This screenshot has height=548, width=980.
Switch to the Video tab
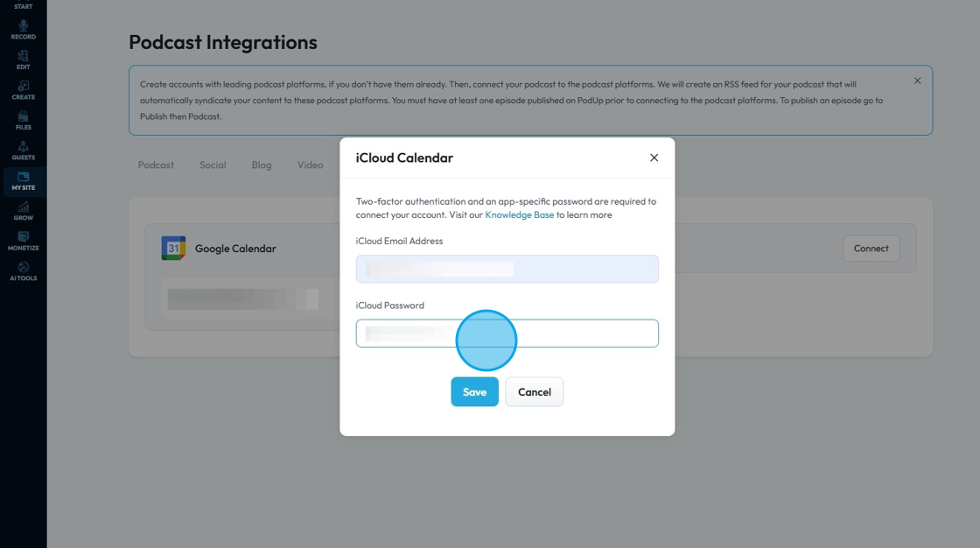(x=310, y=165)
